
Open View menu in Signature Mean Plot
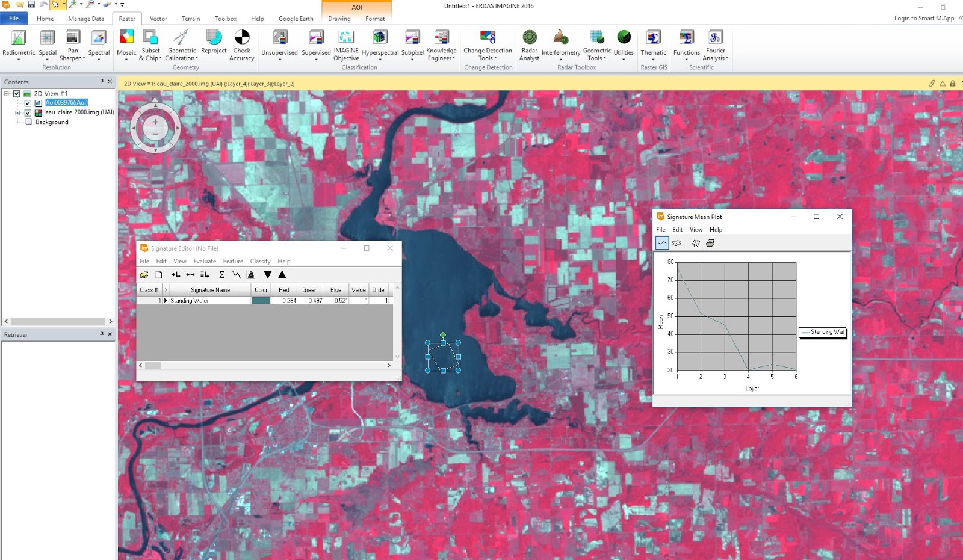pyautogui.click(x=696, y=230)
